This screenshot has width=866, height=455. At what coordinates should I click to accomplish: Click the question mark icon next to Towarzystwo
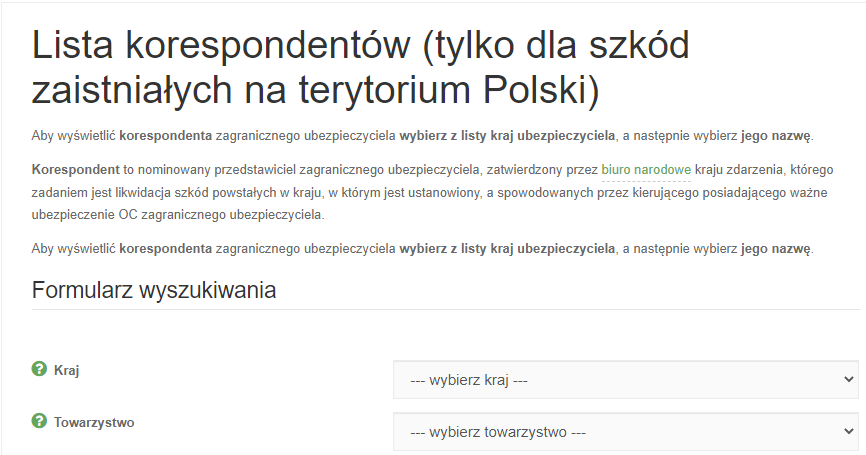pos(39,421)
